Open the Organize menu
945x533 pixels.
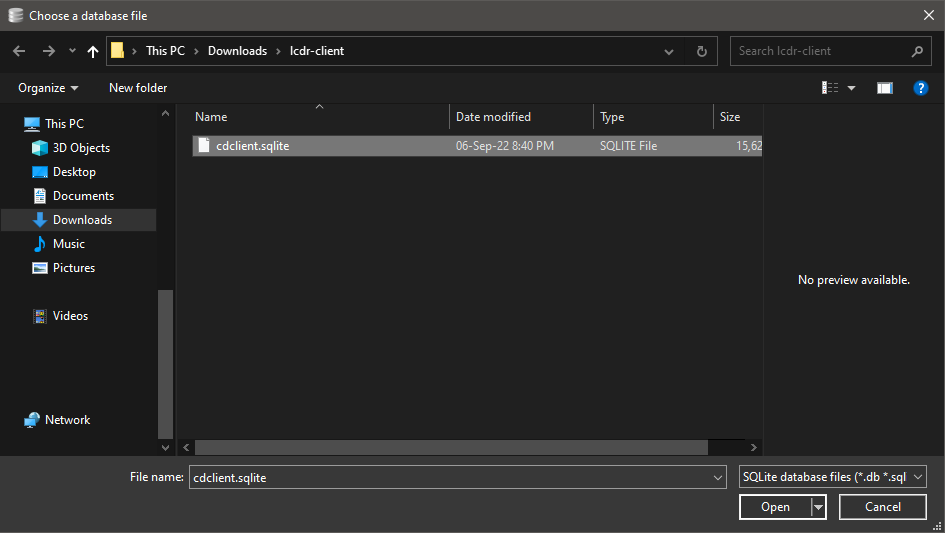point(48,88)
